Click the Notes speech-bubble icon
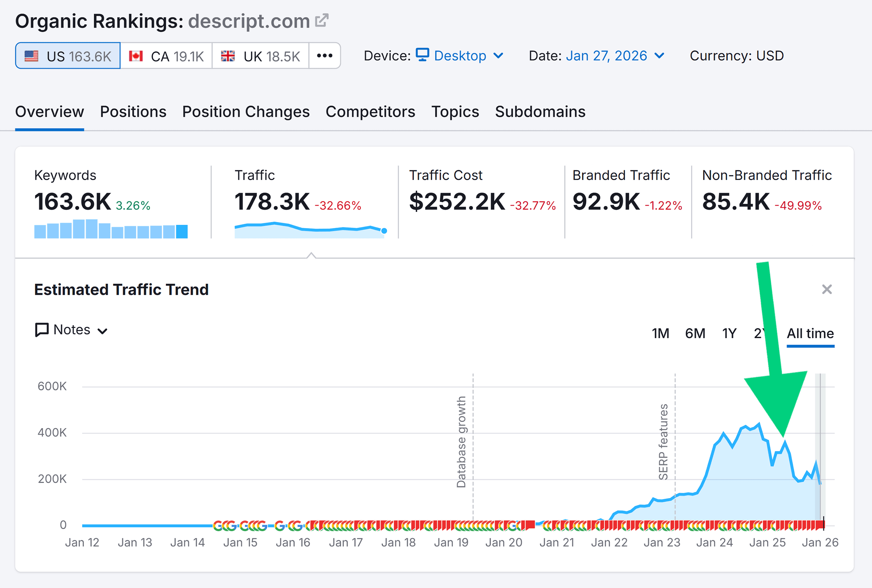 [x=42, y=330]
